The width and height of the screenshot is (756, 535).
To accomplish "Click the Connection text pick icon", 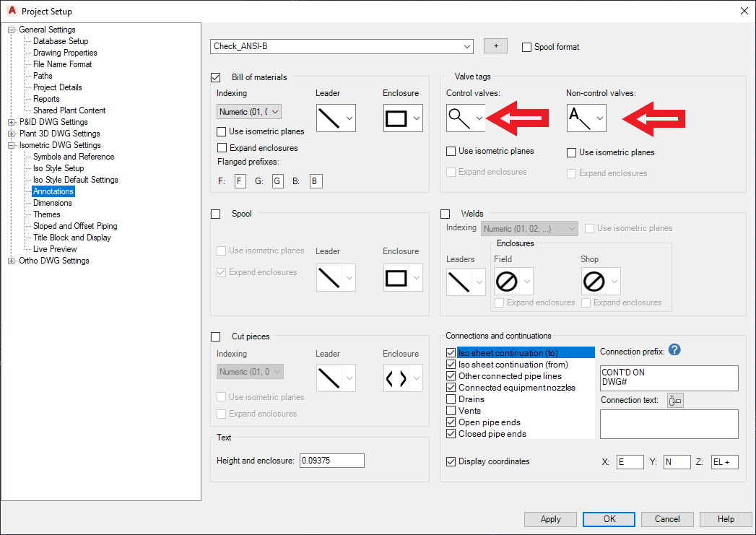I will pos(674,399).
